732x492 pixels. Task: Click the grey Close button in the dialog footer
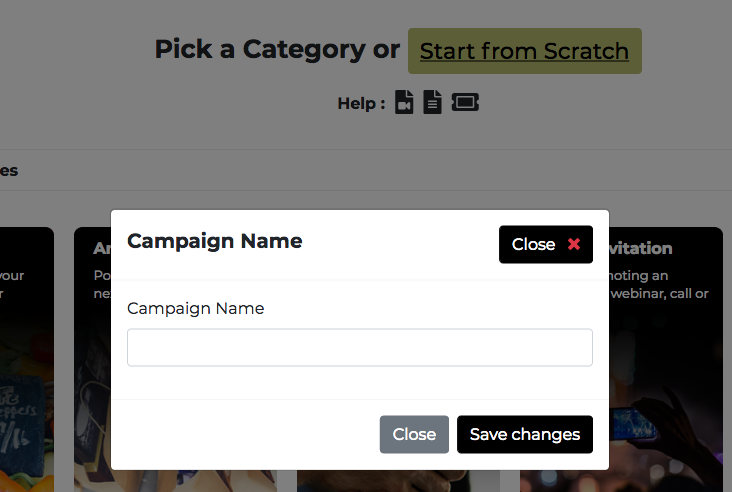coord(414,434)
